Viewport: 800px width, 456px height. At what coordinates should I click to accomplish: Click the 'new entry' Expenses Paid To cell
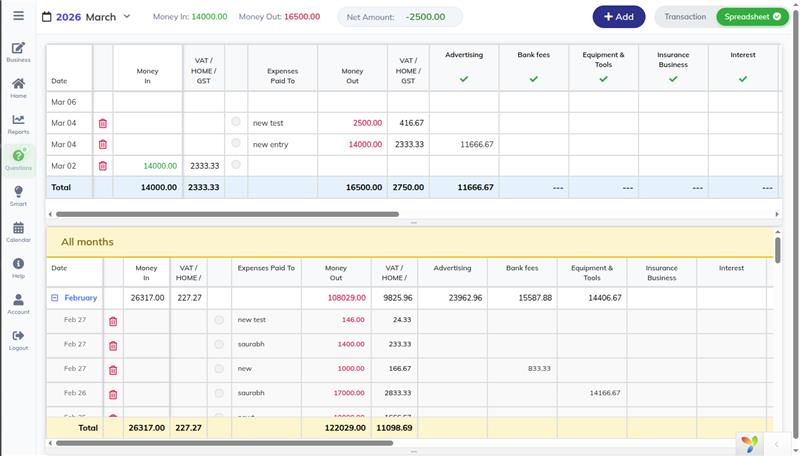pos(283,145)
